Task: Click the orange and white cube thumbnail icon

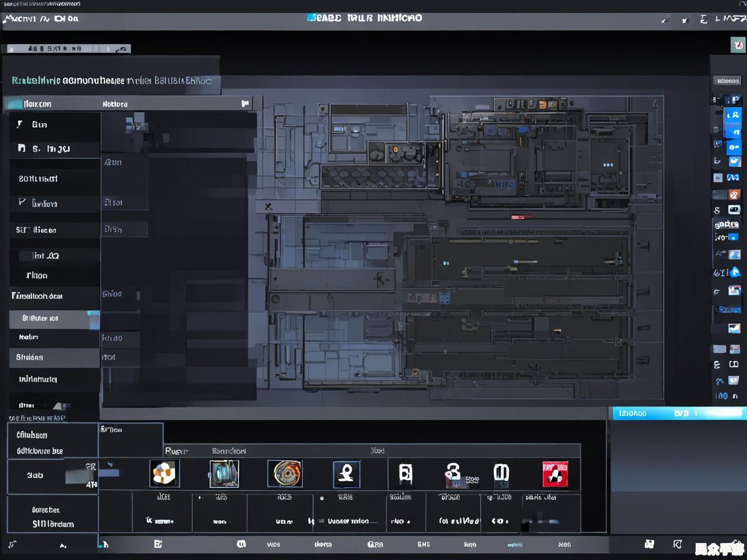Action: [x=164, y=473]
